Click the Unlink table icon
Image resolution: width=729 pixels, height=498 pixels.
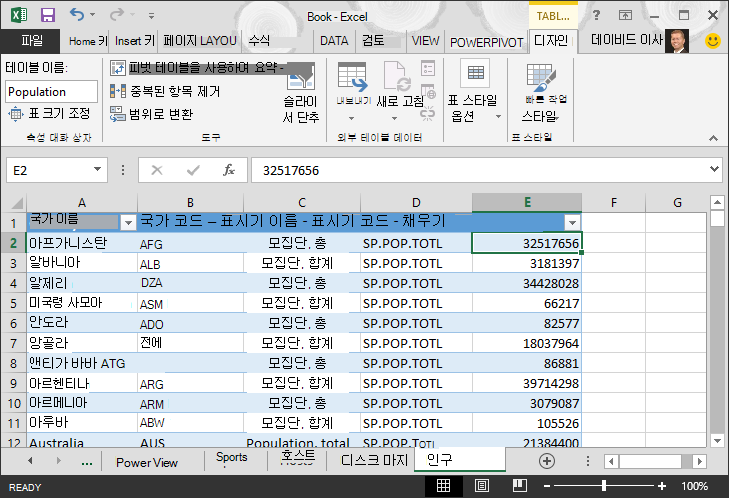[x=428, y=113]
